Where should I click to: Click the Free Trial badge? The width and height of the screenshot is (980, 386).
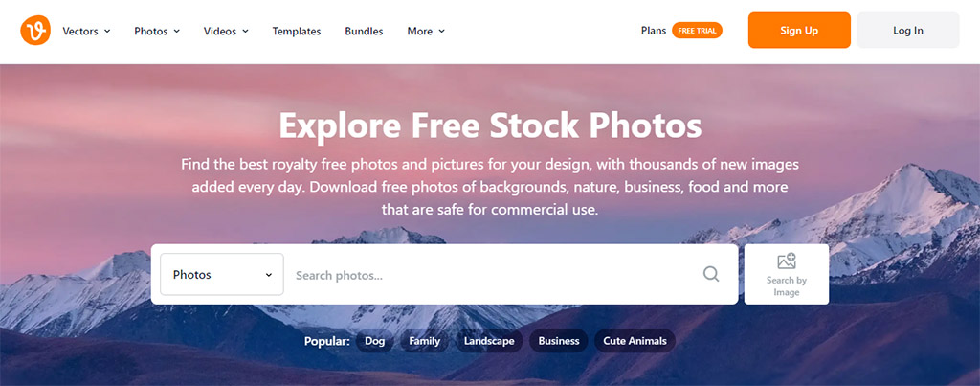click(x=697, y=30)
